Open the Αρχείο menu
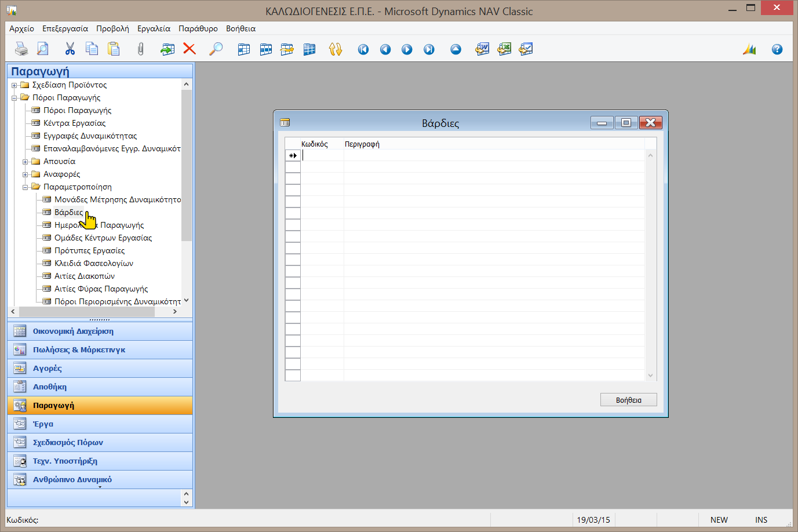798x532 pixels. pos(22,28)
